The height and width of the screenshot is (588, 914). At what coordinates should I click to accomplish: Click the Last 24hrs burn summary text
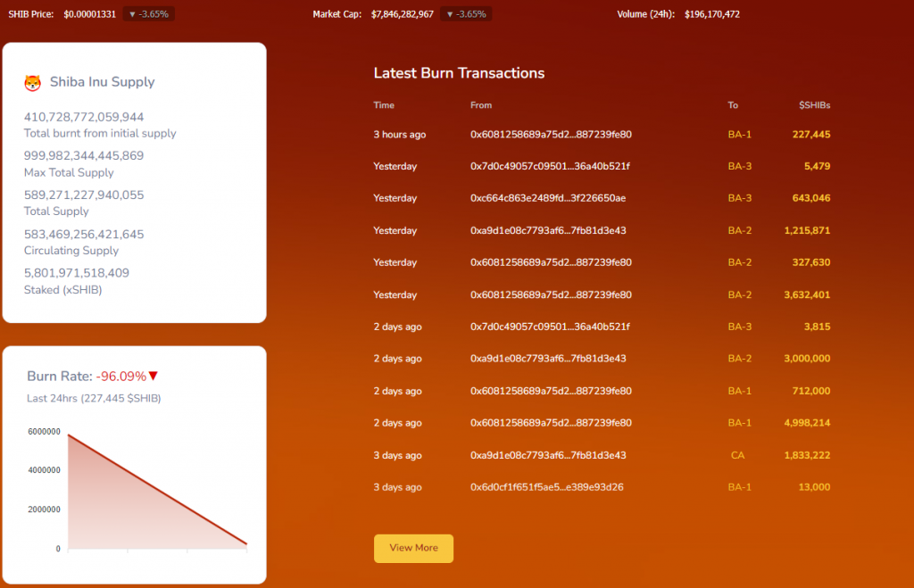(x=94, y=399)
